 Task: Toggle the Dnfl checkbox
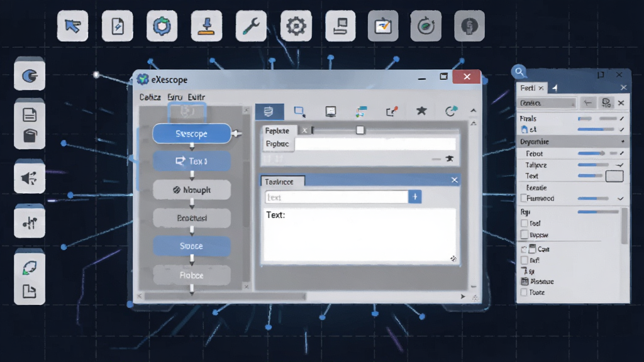click(525, 260)
